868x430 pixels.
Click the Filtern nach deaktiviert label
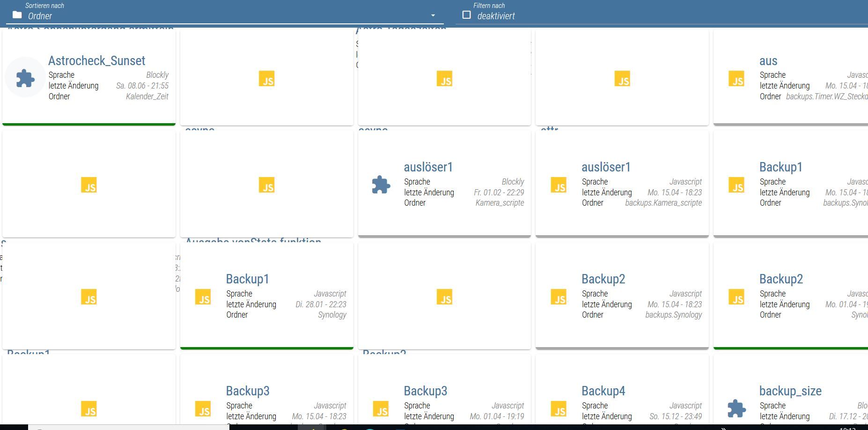496,16
